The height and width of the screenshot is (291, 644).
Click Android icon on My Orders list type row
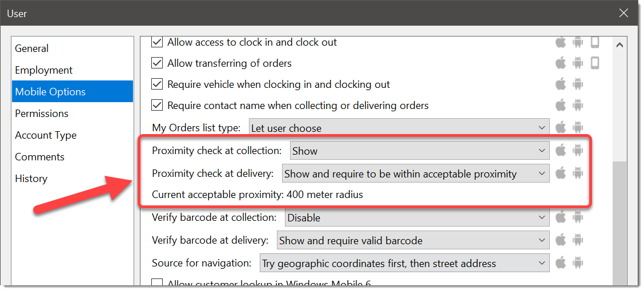[x=577, y=127]
